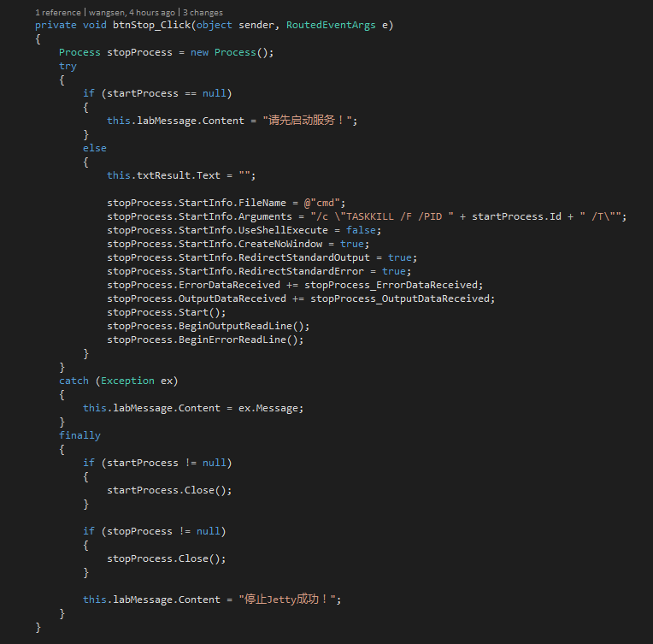Click stopProcess.StartInfo.RedirectStandardError

pos(235,271)
